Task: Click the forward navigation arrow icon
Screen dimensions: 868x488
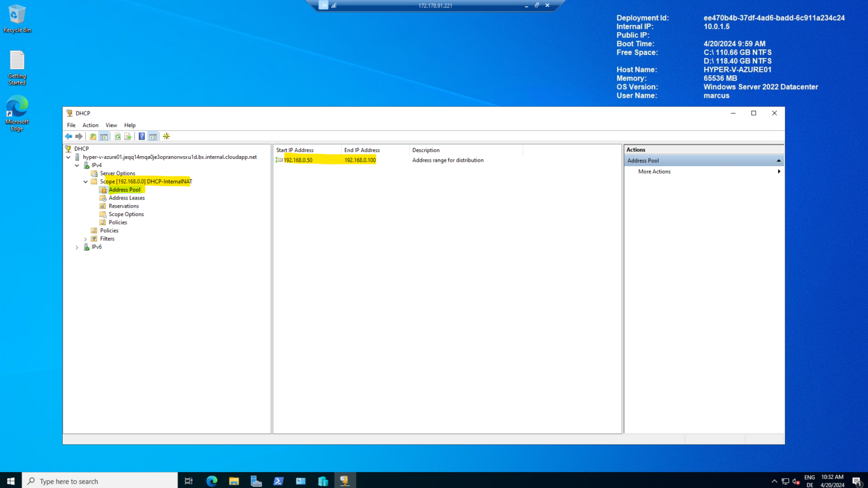Action: coord(79,136)
